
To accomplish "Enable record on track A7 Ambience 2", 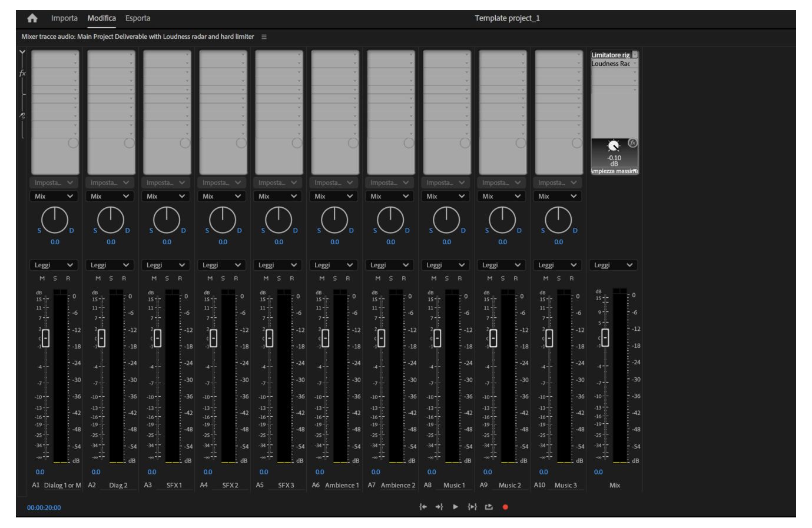I will [404, 278].
